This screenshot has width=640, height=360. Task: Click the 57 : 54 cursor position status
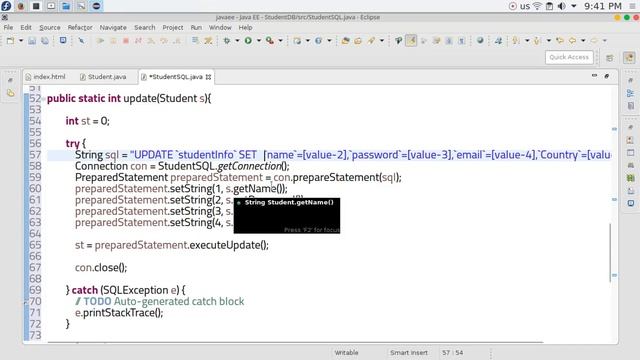(452, 353)
